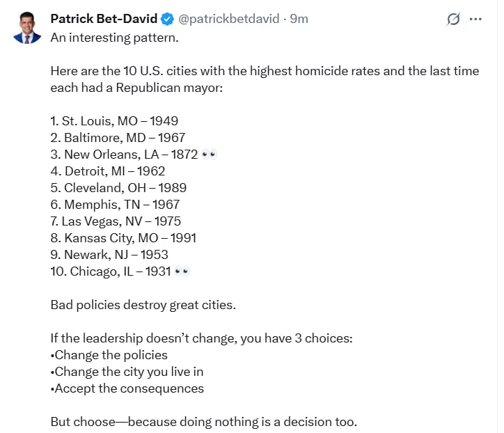
Task: Click the @patrickbetdavid handle
Action: click(x=228, y=19)
